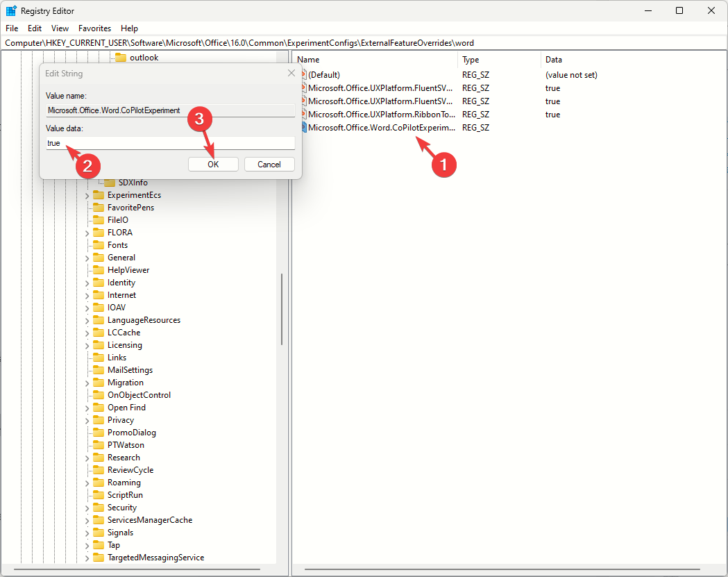Viewport: 728px width, 577px height.
Task: Click the values pane horizontal scrollbar
Action: tap(502, 569)
